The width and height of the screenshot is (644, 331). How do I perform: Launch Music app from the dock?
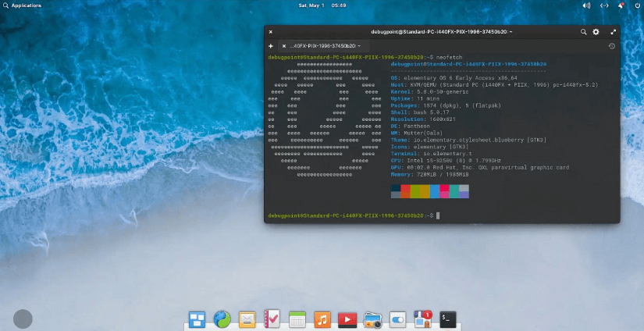322,319
